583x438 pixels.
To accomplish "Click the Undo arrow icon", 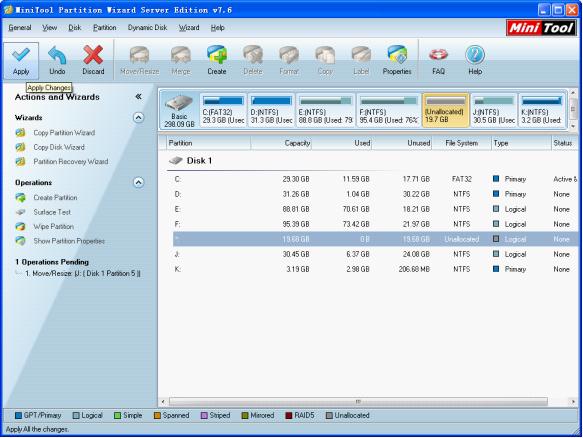I will pyautogui.click(x=57, y=55).
